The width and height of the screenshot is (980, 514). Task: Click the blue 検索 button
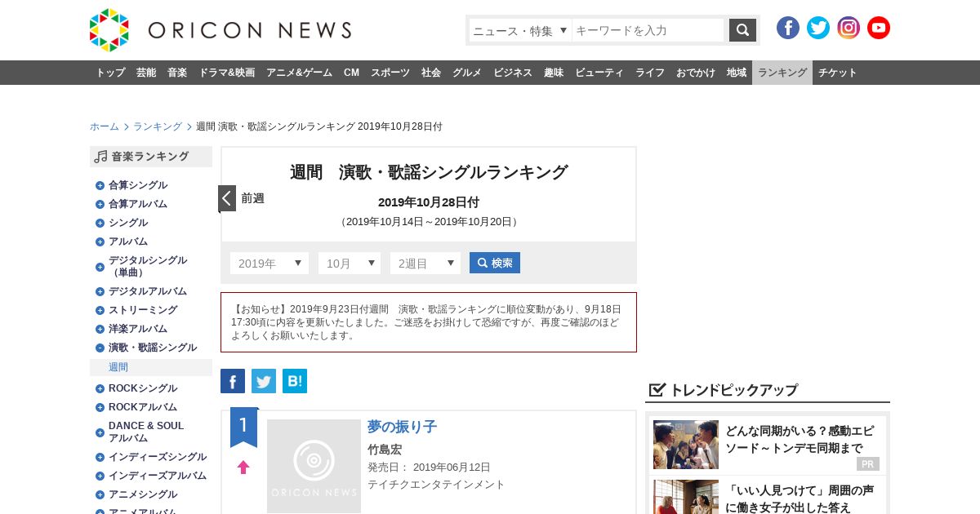click(495, 263)
